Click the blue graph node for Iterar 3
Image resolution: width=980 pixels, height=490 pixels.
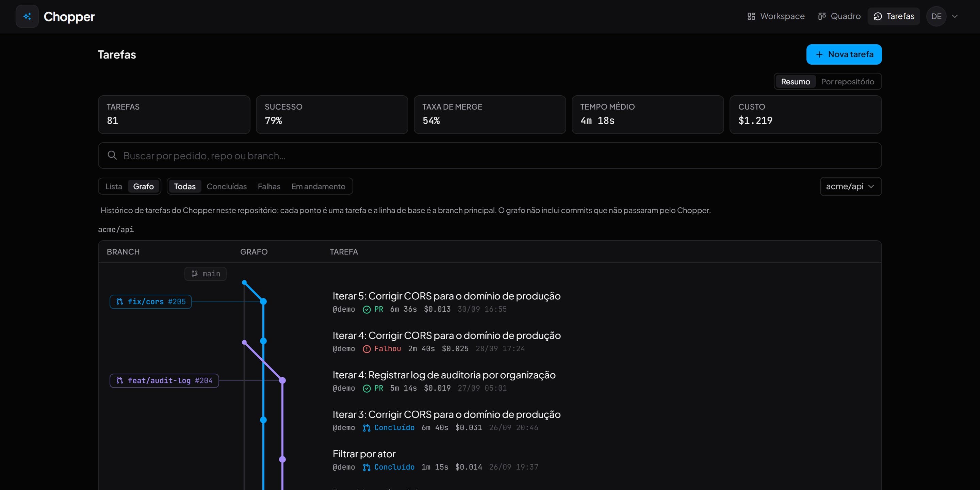point(263,420)
